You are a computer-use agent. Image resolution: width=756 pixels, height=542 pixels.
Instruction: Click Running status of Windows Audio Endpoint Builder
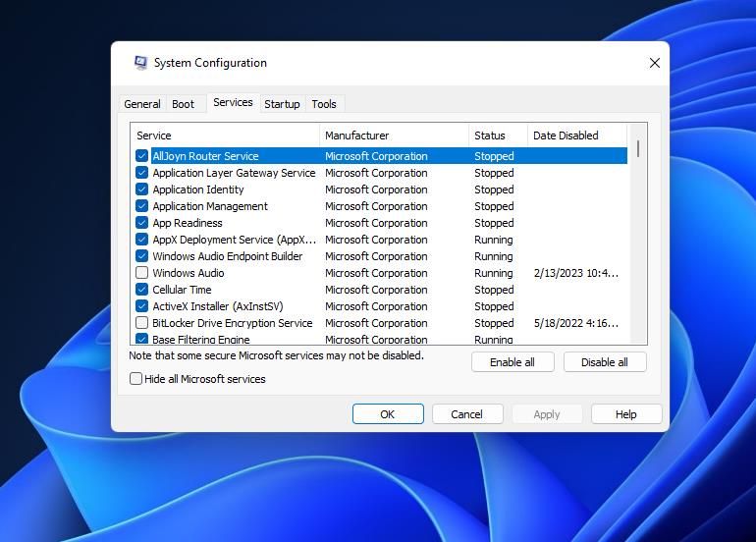494,256
